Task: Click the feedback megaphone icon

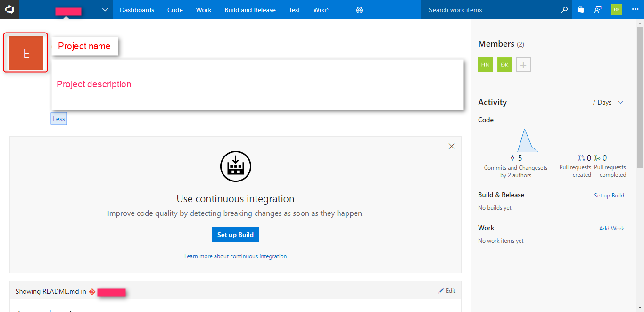Action: coord(598,9)
